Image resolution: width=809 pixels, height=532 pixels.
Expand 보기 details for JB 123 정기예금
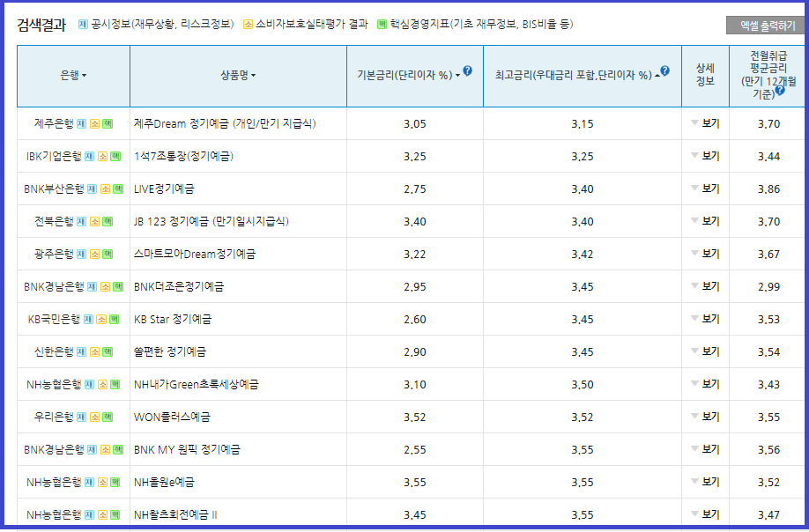705,220
